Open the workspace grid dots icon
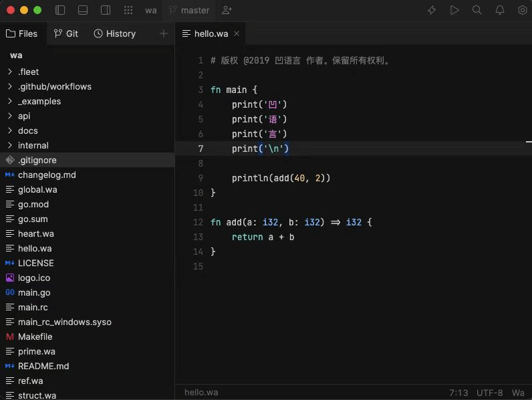 (128, 10)
